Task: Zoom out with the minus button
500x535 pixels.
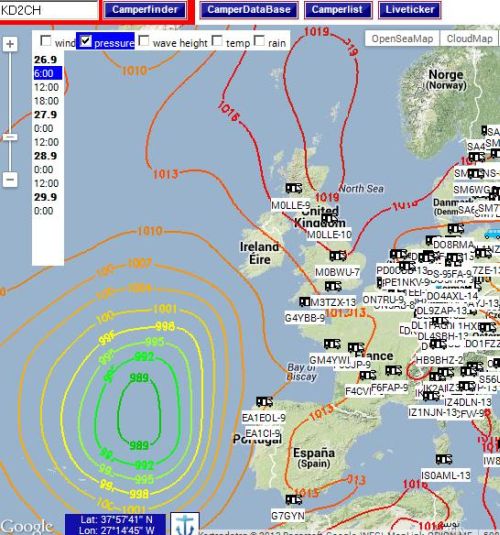Action: click(10, 179)
